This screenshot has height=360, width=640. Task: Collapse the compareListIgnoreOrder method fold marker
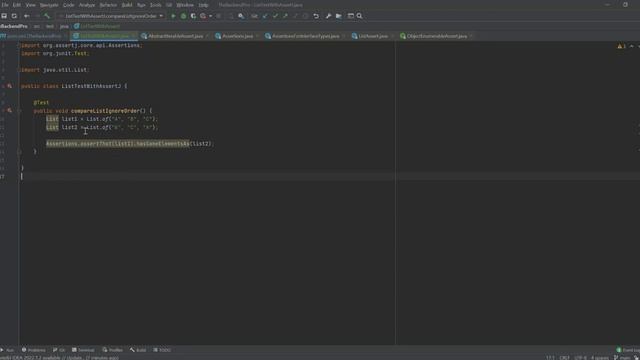coord(19,111)
